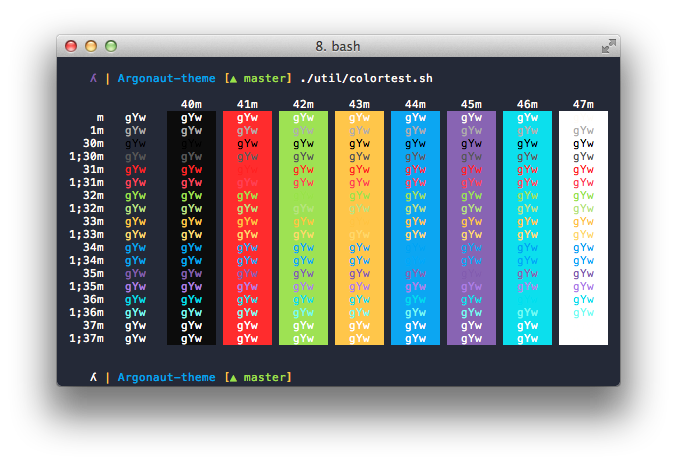
Task: Click the '32m' row label
Action: pyautogui.click(x=93, y=195)
